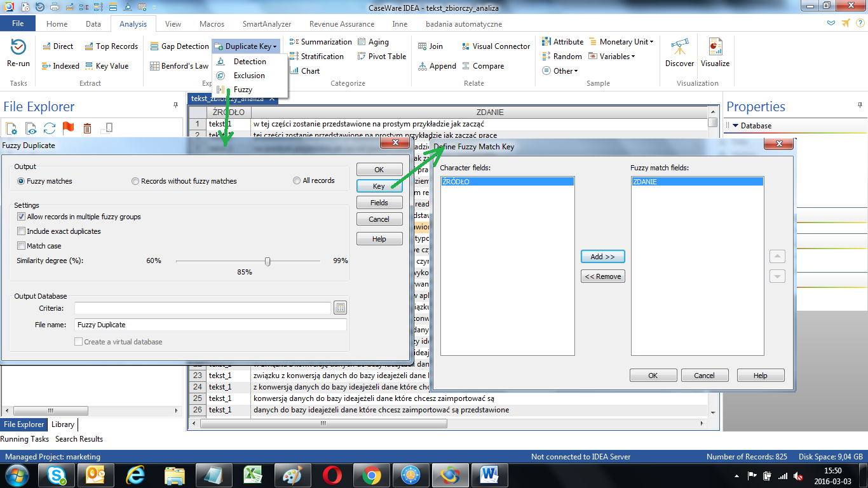Click Add >> button
The width and height of the screenshot is (868, 488).
(x=603, y=257)
